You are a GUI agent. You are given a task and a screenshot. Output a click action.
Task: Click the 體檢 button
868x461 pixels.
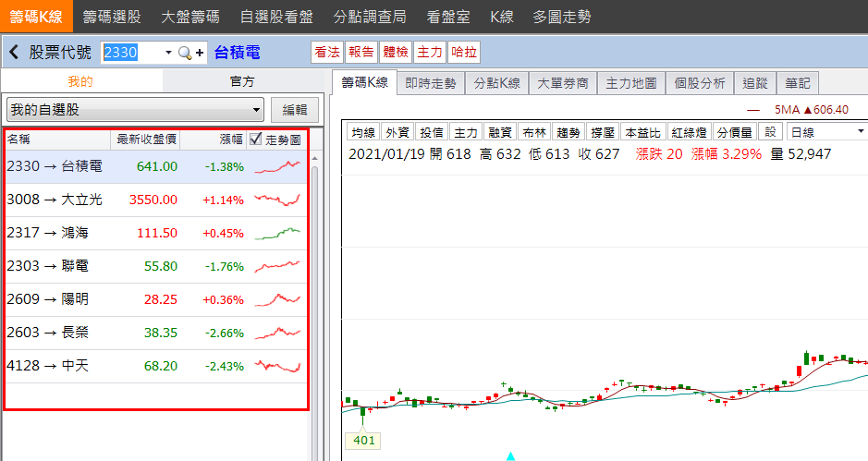coord(396,52)
